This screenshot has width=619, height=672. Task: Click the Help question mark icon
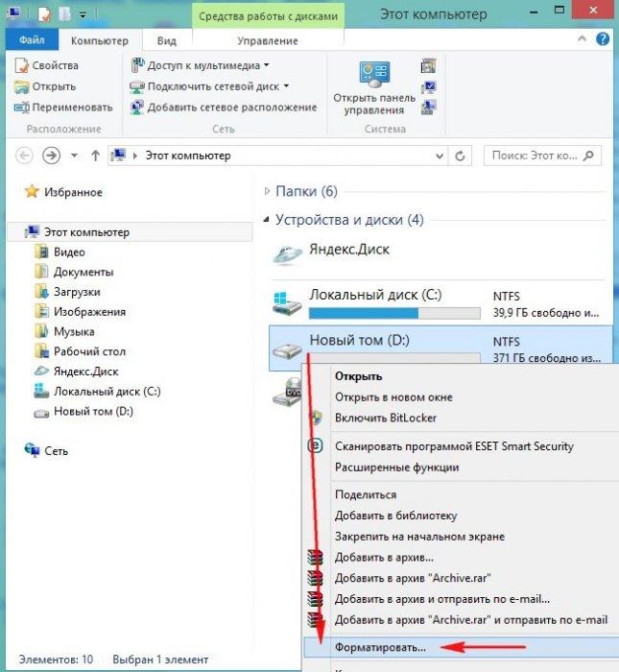coord(603,39)
